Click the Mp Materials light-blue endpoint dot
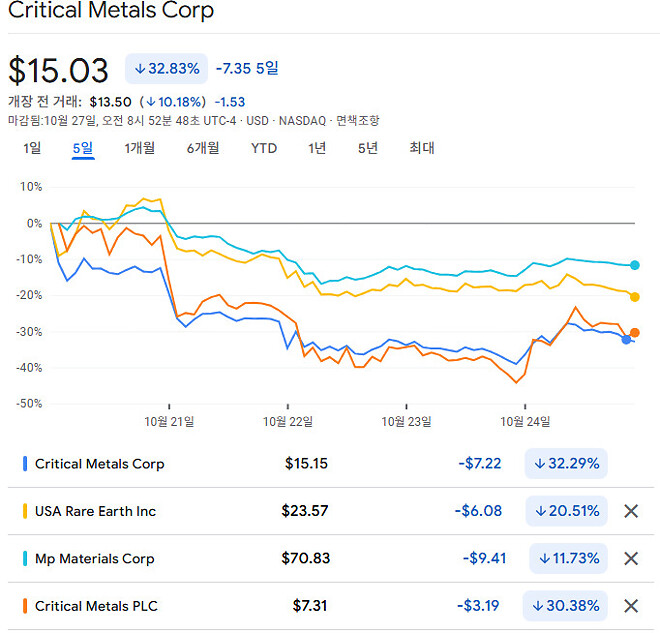 [x=634, y=265]
